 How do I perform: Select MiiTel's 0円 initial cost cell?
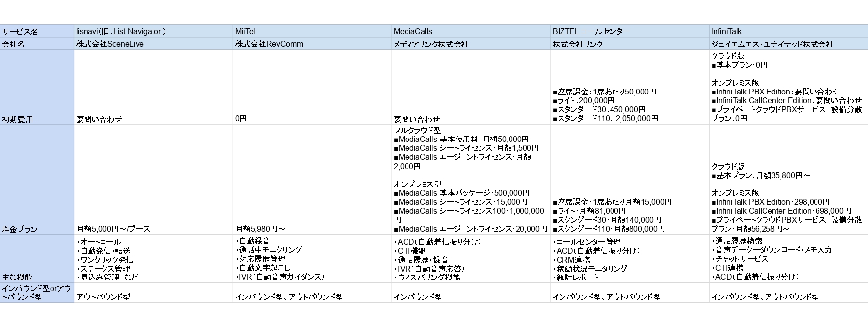click(x=312, y=87)
